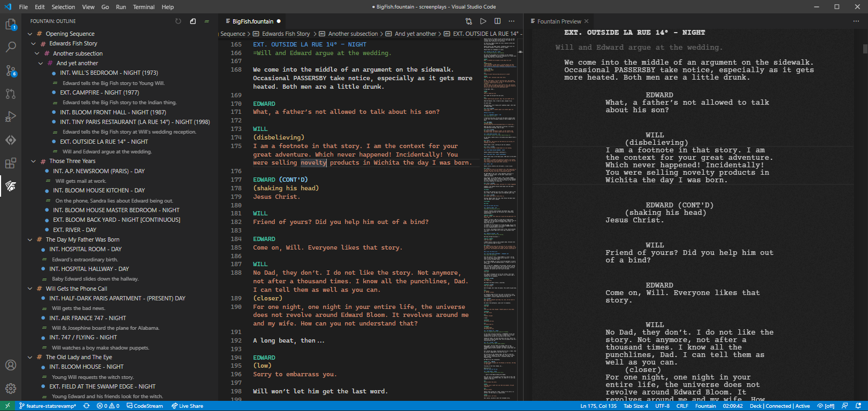Collapse Edwards Fish Story outline node
This screenshot has width=868, height=411.
point(34,44)
